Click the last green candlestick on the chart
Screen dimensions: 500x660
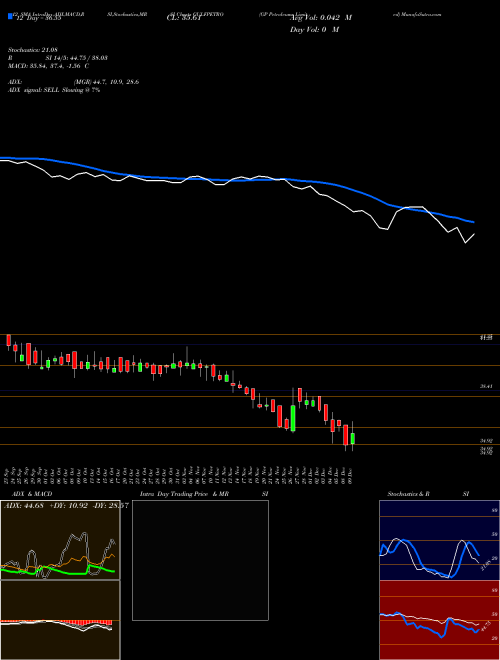click(353, 439)
